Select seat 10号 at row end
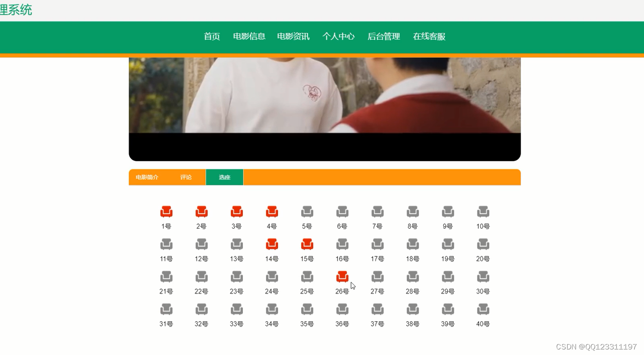644x355 pixels. (x=483, y=212)
